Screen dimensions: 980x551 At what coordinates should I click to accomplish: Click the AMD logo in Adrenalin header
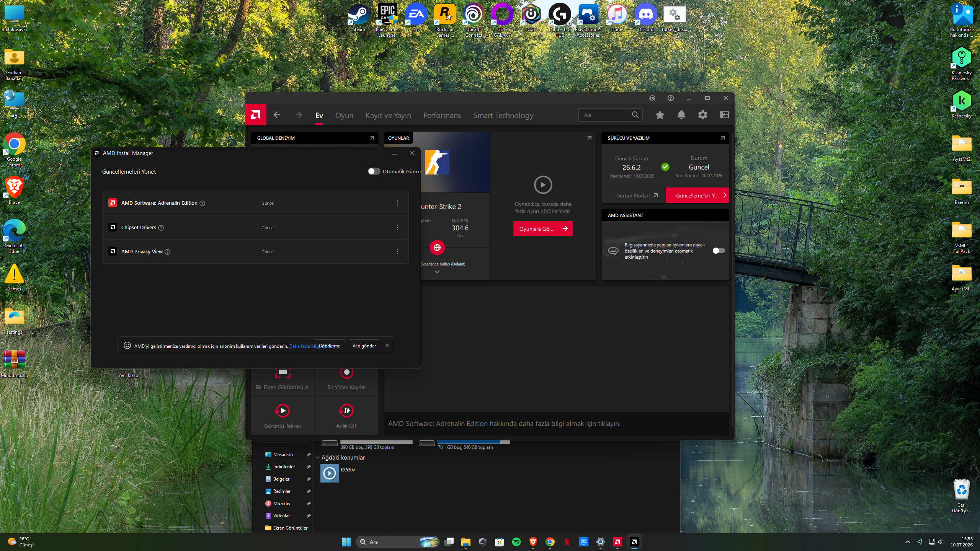256,115
